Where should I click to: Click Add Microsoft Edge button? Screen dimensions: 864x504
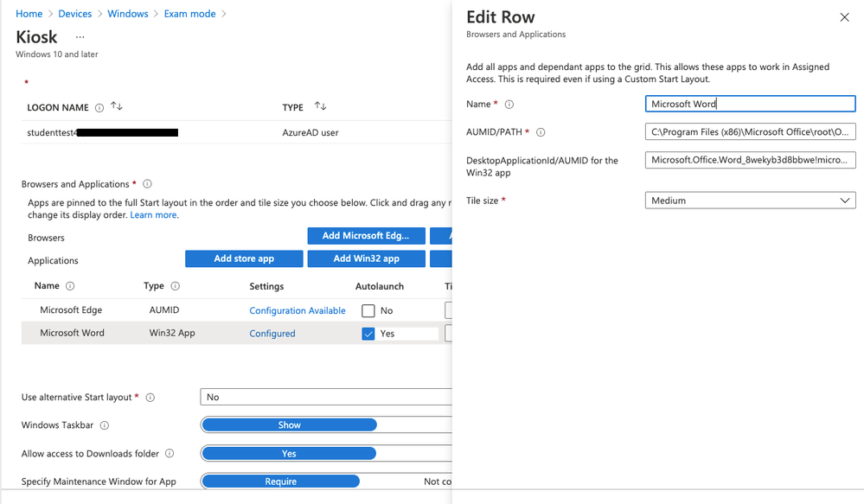click(x=366, y=236)
